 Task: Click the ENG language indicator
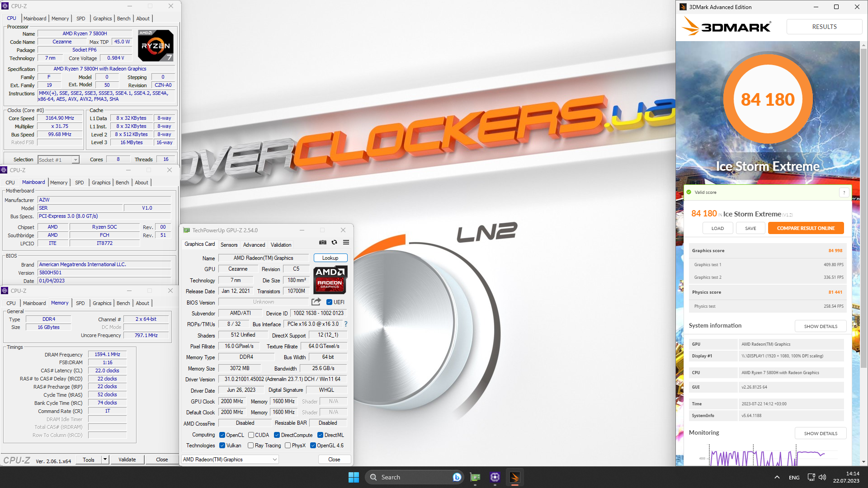click(x=794, y=478)
